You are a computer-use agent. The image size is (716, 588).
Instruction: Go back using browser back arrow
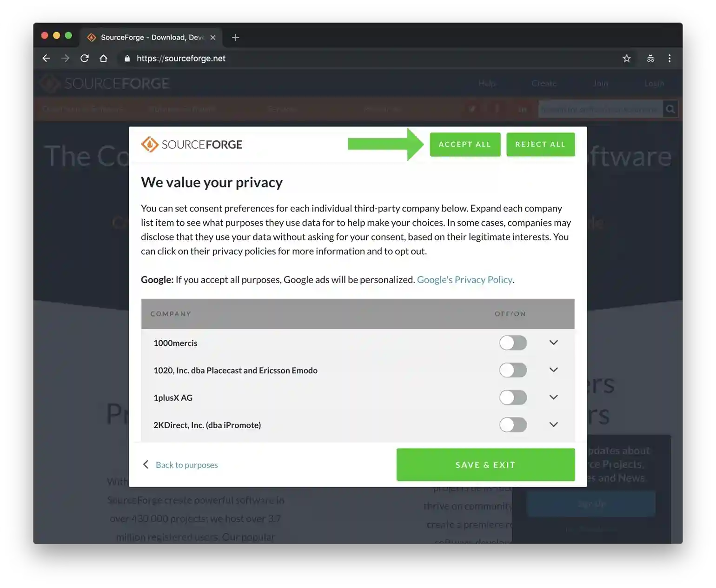[46, 58]
